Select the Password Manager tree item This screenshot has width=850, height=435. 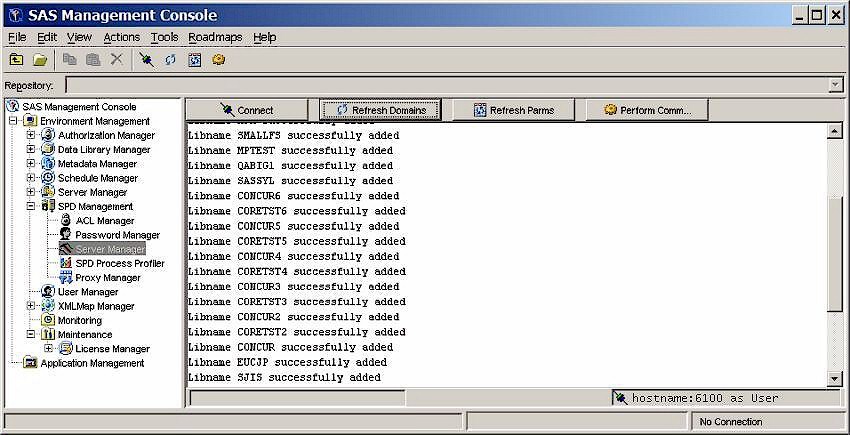(117, 235)
